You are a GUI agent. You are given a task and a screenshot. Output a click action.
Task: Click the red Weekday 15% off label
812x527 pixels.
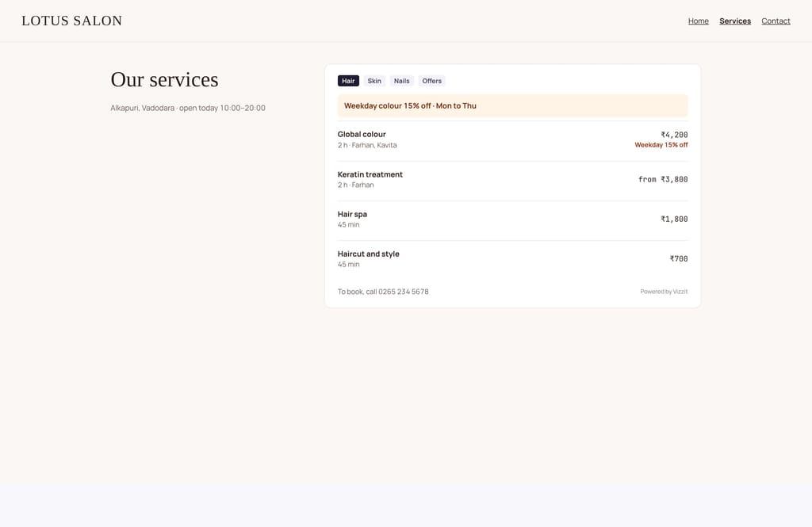[x=661, y=145]
